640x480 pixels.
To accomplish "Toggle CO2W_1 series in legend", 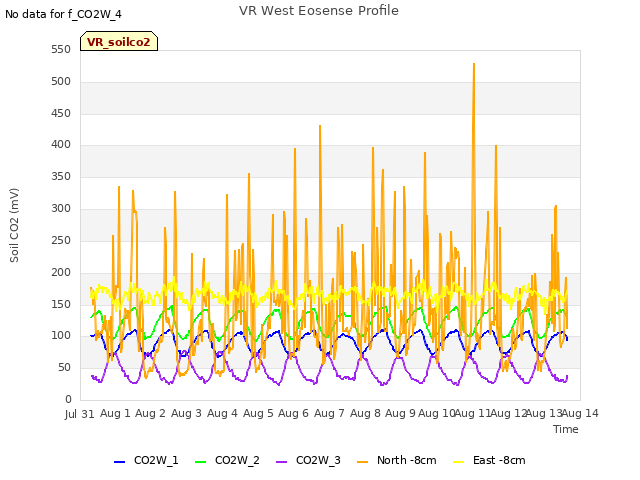I will [x=146, y=460].
